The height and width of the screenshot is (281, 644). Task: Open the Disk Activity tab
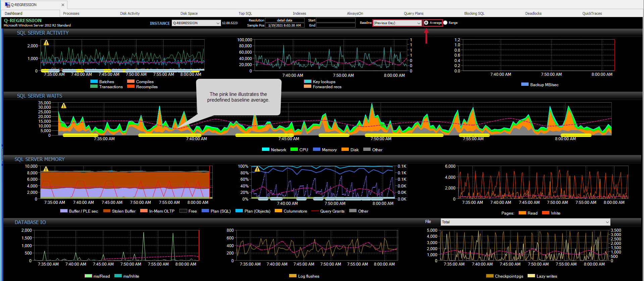pos(130,13)
